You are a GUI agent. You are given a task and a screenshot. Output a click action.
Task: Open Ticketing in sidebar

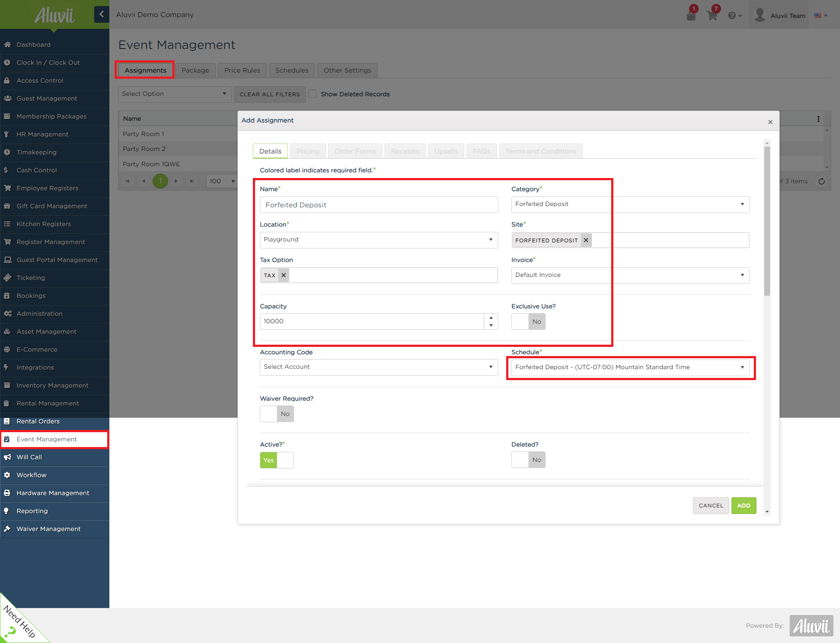click(x=55, y=278)
